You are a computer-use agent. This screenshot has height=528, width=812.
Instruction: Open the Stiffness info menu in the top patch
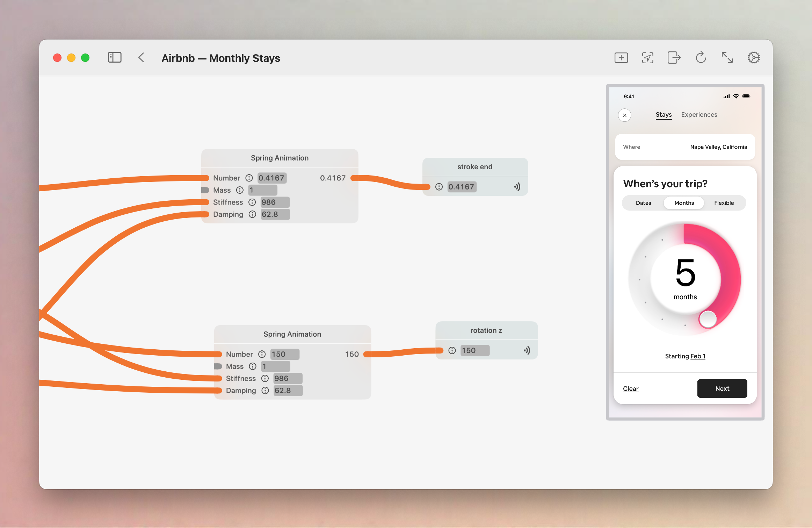(252, 202)
